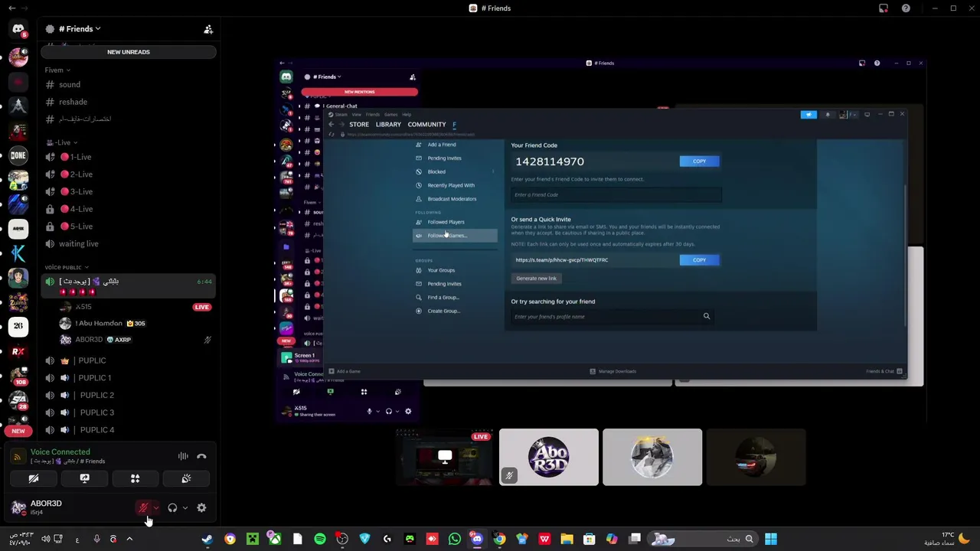The height and width of the screenshot is (551, 980).
Task: Click the Steam icon in the taskbar
Action: pos(207,540)
